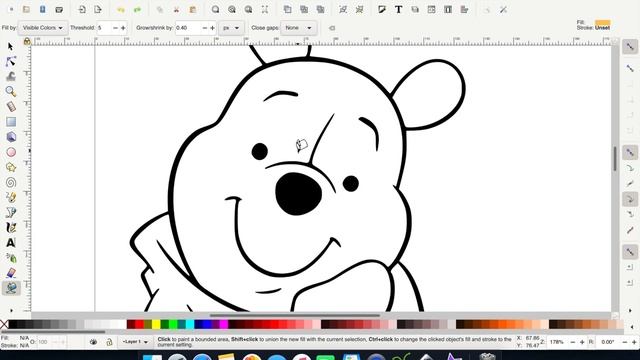Click the New document icon
Screen dimensions: 640x360
point(11,9)
